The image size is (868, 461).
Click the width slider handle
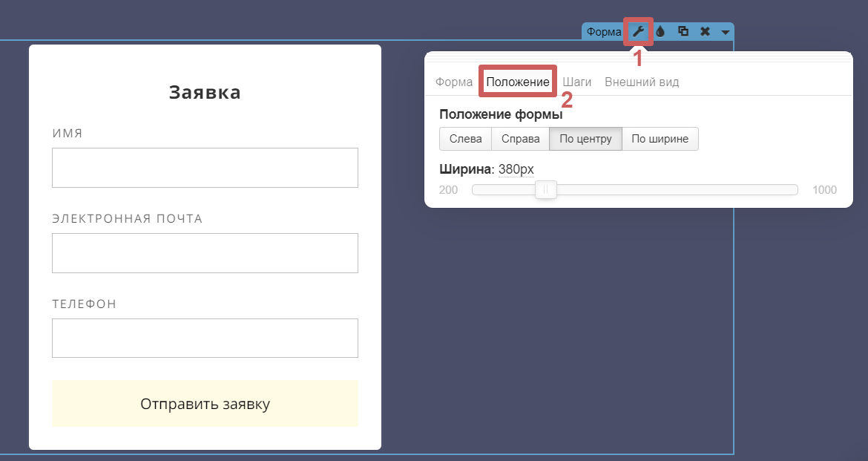pos(546,190)
